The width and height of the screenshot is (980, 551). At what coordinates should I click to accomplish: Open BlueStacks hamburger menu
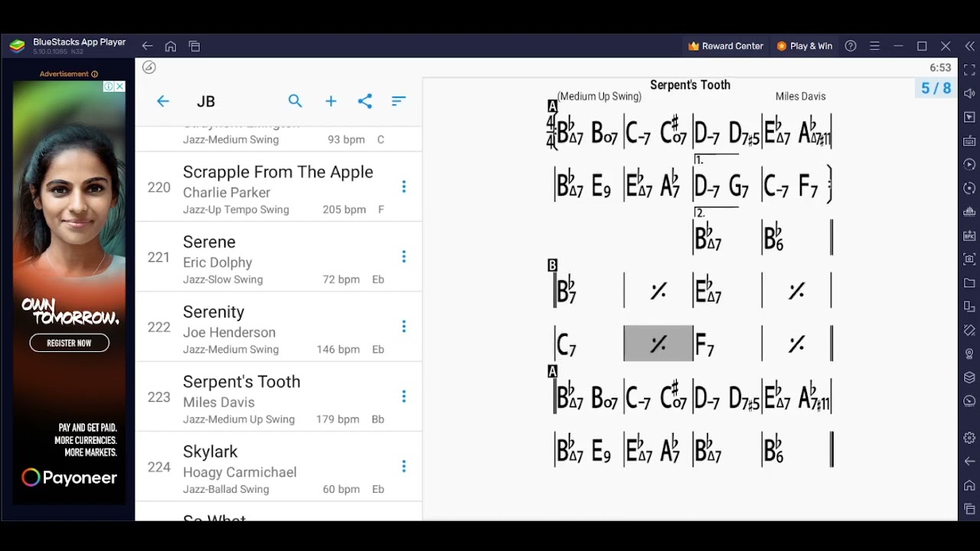tap(874, 46)
